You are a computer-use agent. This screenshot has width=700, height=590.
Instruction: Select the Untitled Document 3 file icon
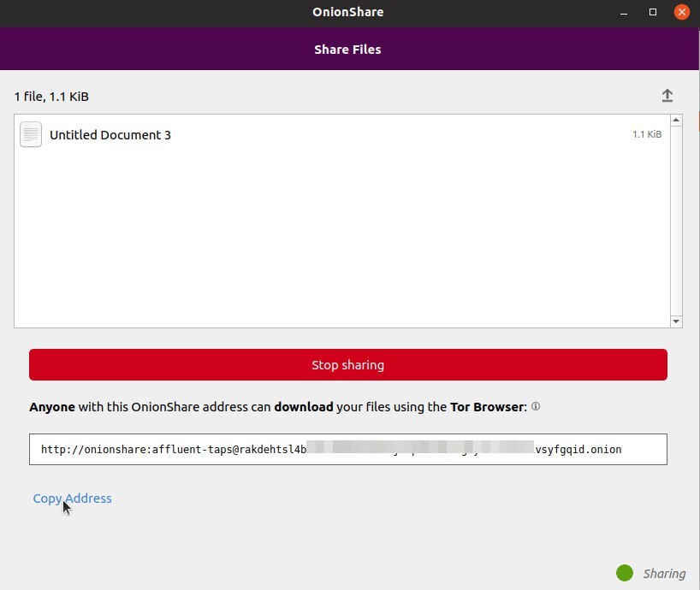pyautogui.click(x=31, y=134)
